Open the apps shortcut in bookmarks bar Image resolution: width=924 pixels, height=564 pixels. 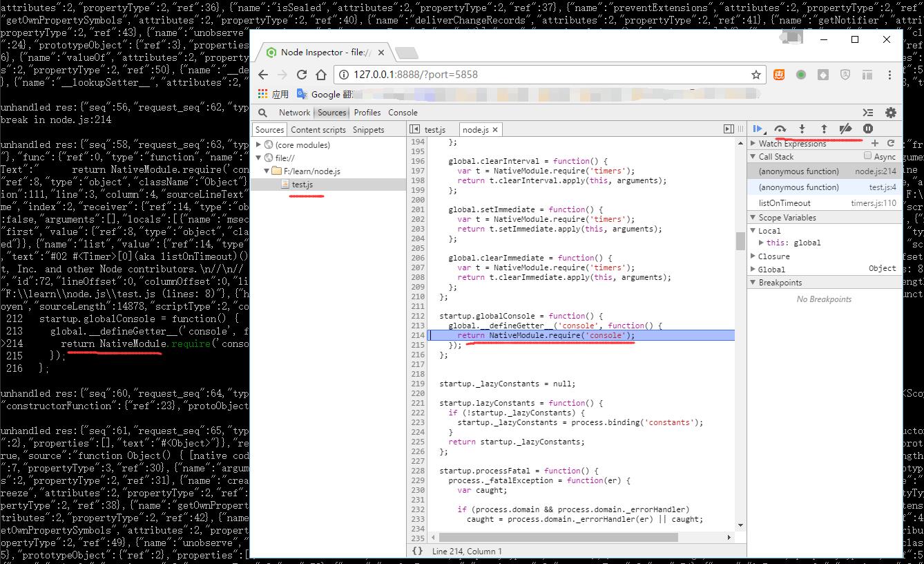click(273, 94)
